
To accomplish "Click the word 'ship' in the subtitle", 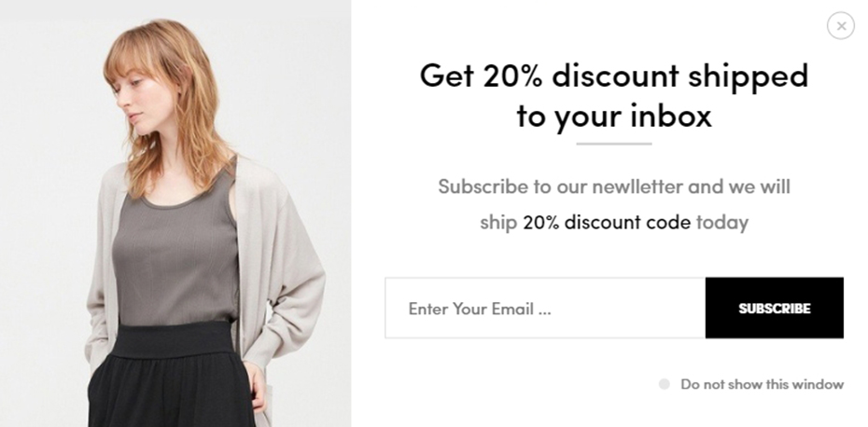I will 498,222.
